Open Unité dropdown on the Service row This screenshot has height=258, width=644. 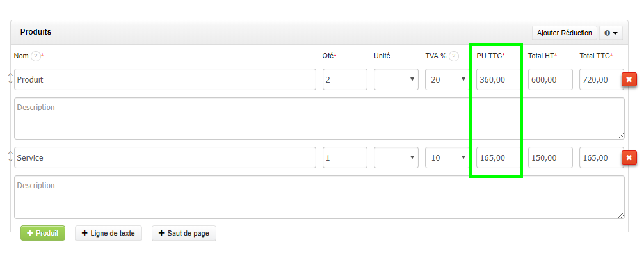[x=396, y=157]
